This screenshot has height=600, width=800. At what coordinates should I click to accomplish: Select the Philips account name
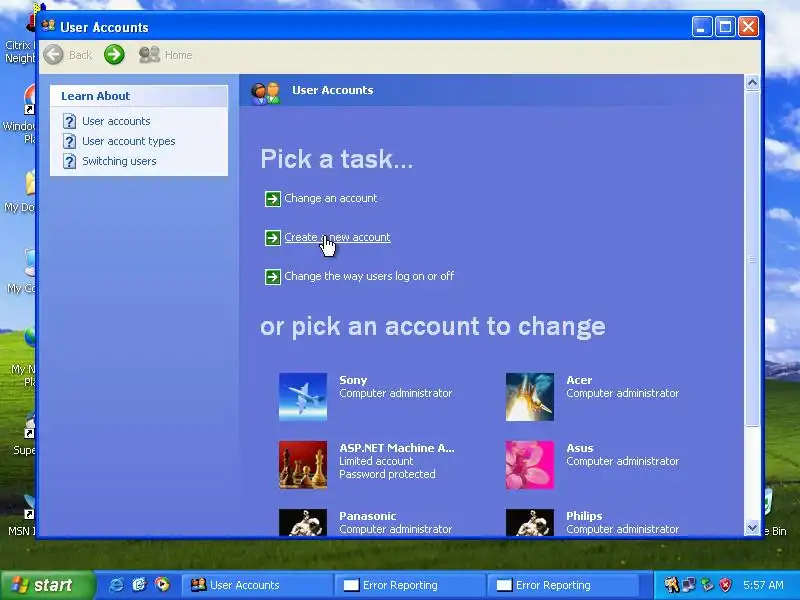(x=584, y=516)
